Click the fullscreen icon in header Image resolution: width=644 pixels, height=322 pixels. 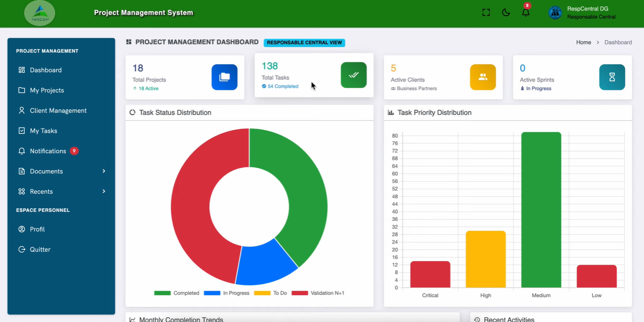486,13
